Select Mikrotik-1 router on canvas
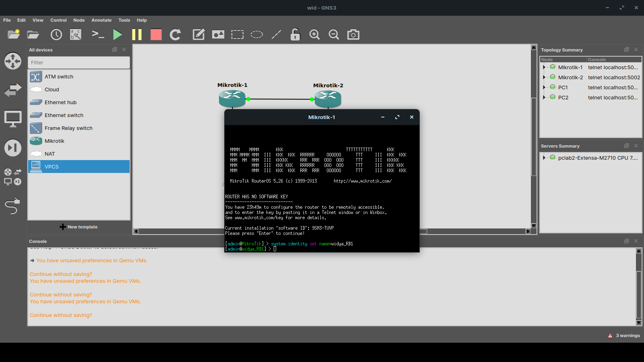The image size is (644, 362). 232,99
